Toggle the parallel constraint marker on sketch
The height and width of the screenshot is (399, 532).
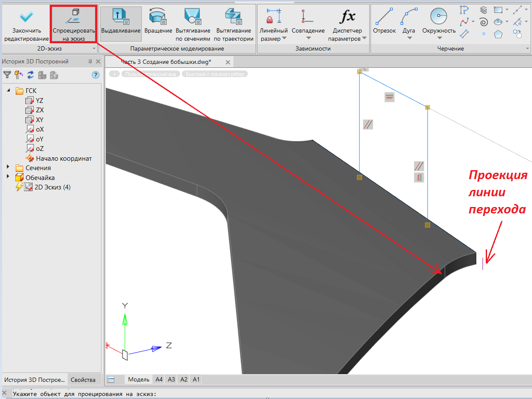coord(368,124)
